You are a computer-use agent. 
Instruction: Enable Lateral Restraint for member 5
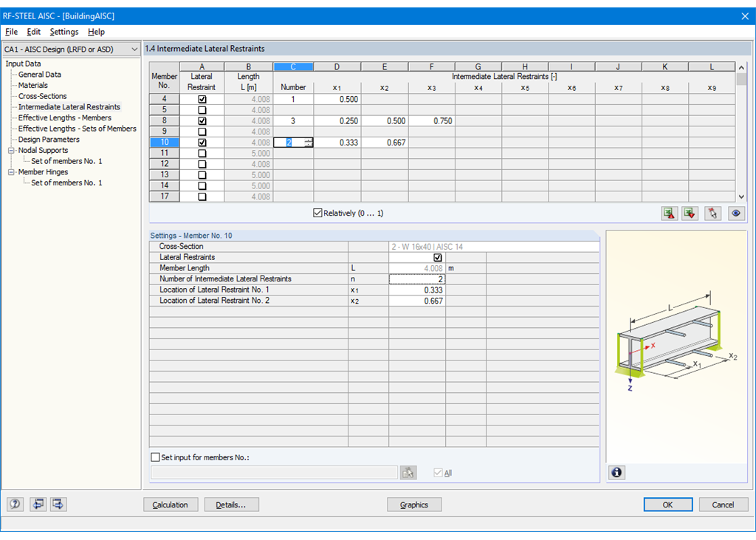(202, 110)
